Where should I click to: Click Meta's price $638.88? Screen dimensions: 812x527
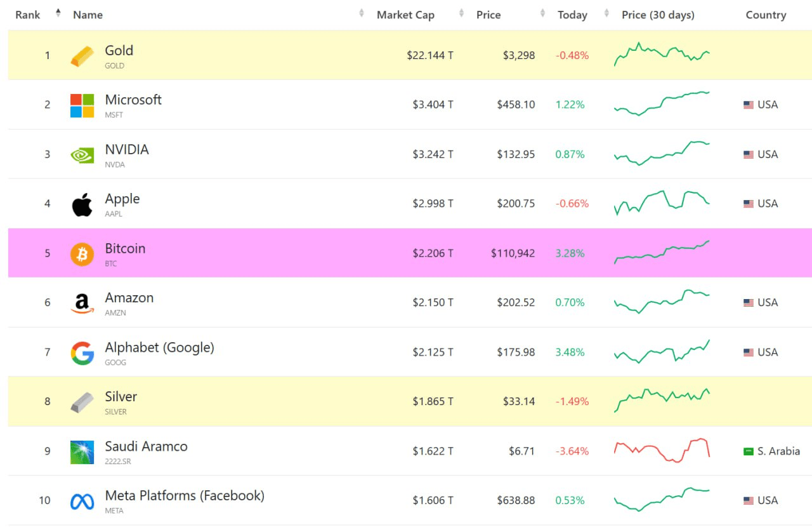pyautogui.click(x=516, y=501)
